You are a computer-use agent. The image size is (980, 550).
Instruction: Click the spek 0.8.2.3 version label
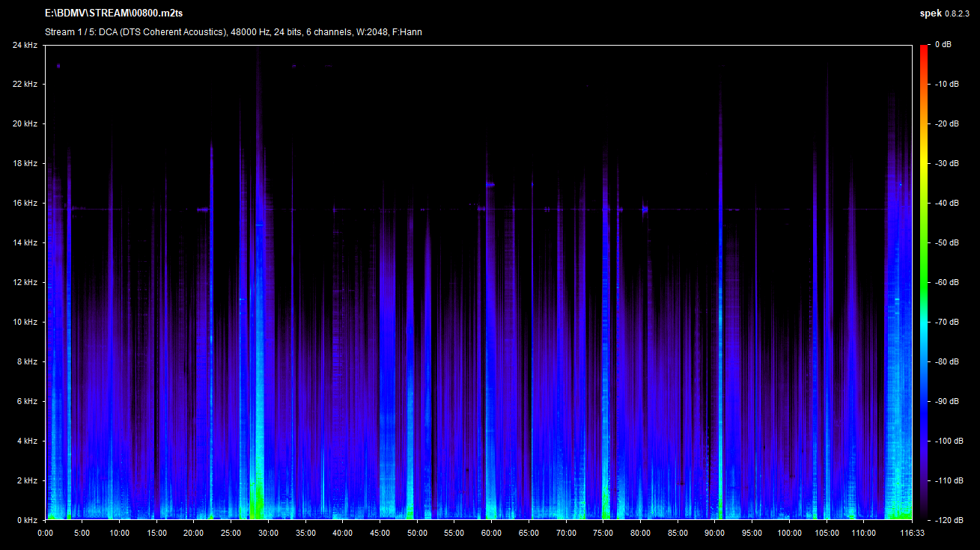tap(946, 13)
